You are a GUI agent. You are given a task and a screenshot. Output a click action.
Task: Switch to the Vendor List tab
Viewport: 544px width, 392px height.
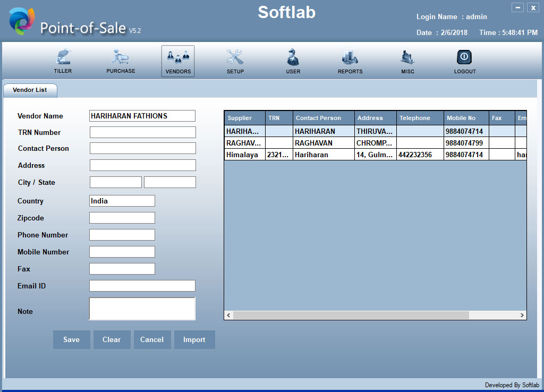coord(30,90)
